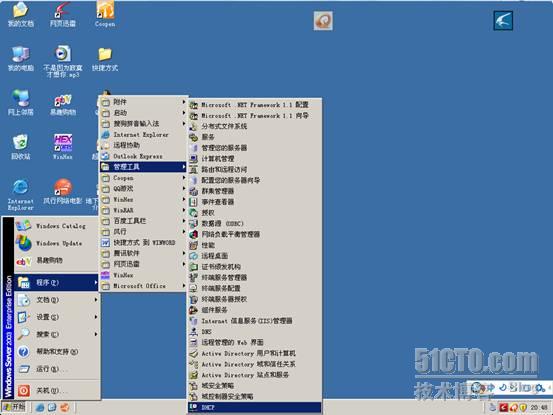
Task: Expand 管理工具 administrative tools submenu
Action: pos(143,167)
